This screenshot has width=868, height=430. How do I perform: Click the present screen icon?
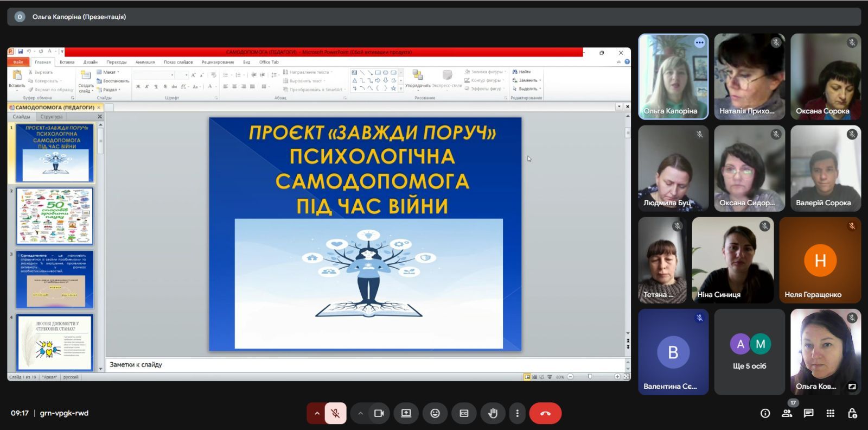(x=406, y=413)
